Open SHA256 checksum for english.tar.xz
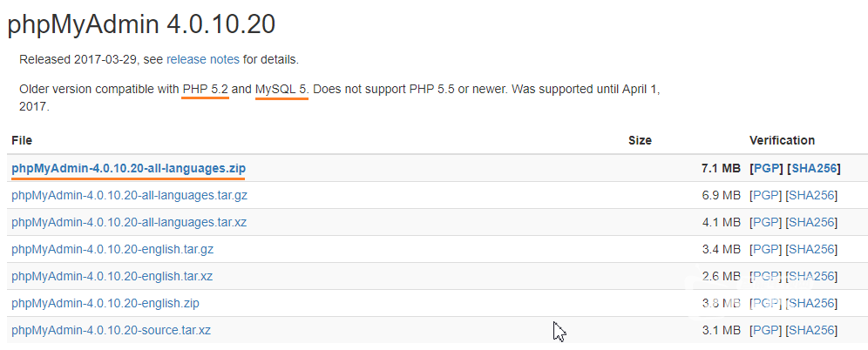This screenshot has width=868, height=350. point(812,276)
